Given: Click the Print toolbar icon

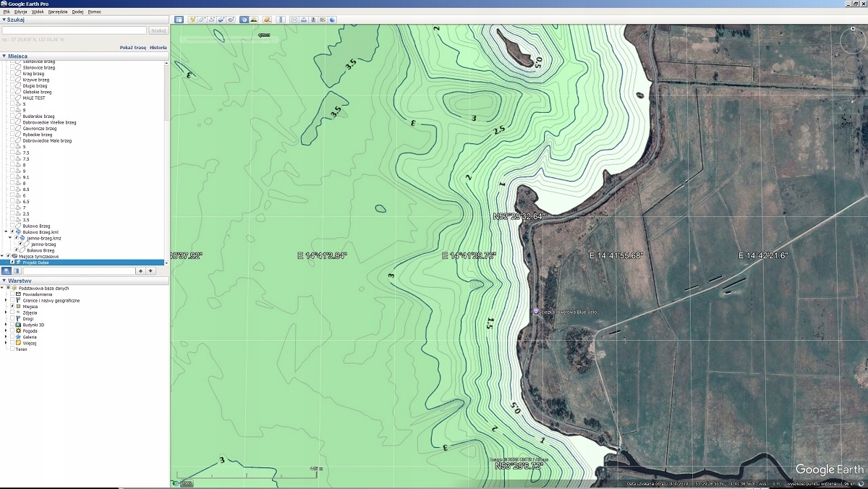Looking at the screenshot, I should click(303, 20).
